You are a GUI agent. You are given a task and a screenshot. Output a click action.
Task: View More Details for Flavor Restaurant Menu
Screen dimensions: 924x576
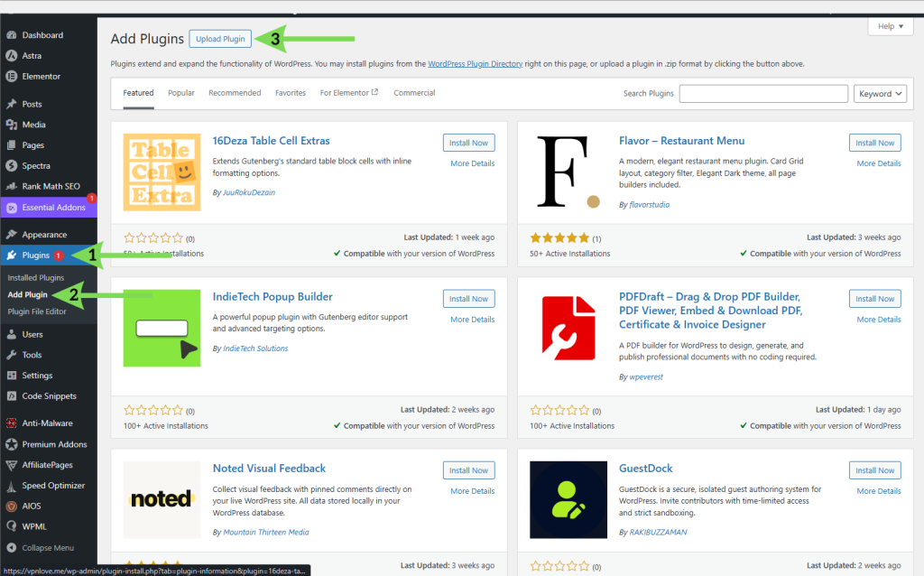(879, 163)
